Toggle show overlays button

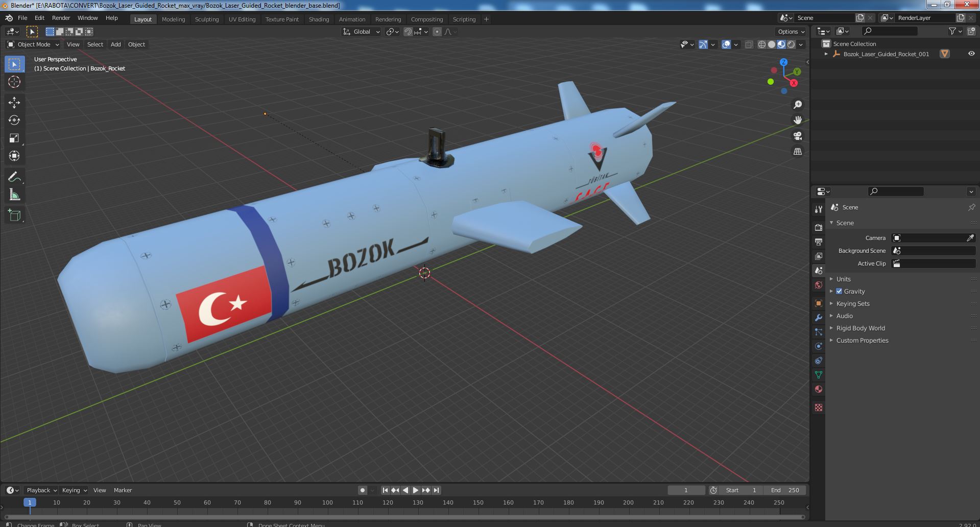tap(726, 44)
